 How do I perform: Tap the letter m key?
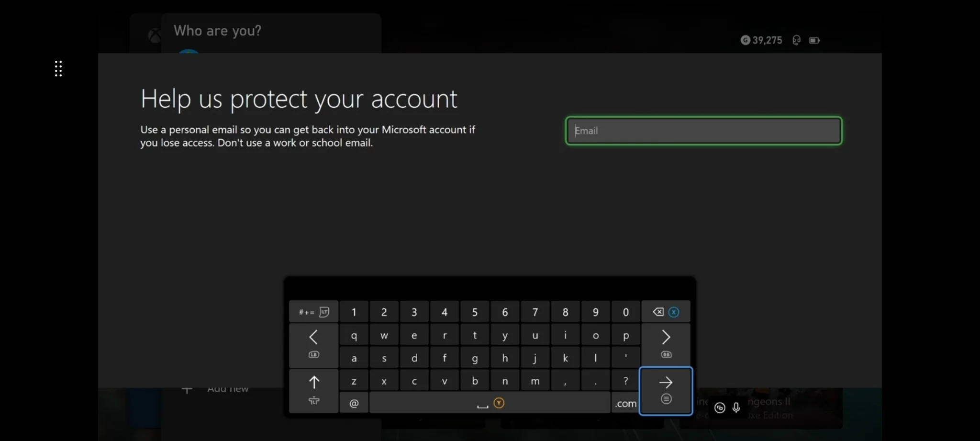point(535,381)
